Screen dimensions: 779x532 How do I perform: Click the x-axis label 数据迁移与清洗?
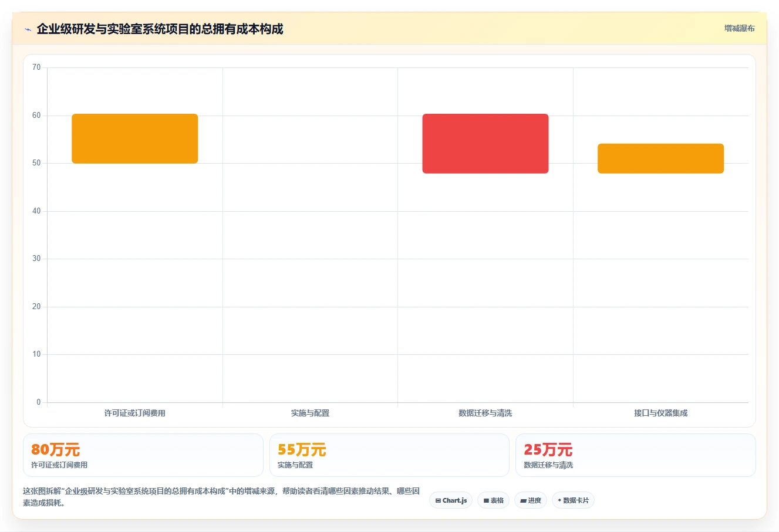tap(485, 413)
